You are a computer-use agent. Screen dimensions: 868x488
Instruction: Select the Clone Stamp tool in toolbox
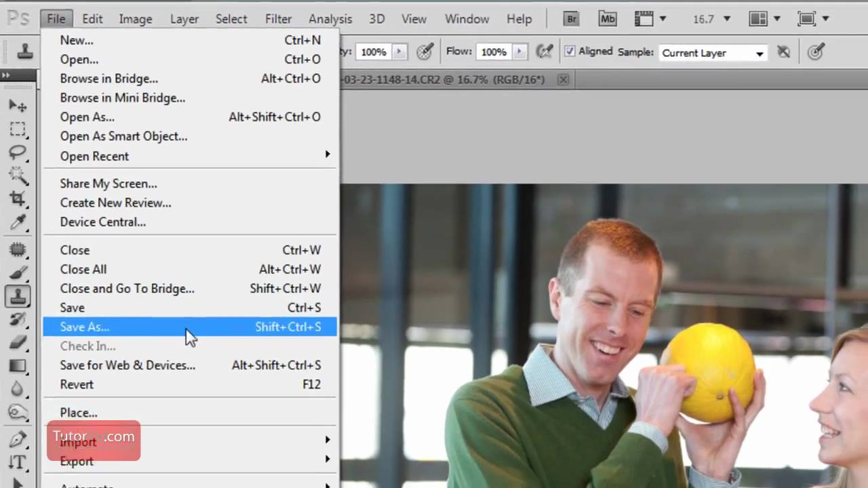point(18,296)
